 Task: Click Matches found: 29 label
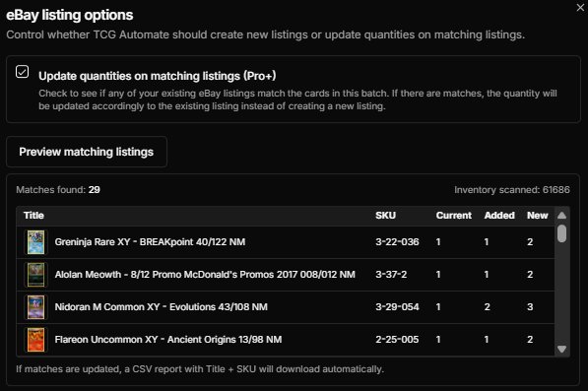click(x=58, y=190)
